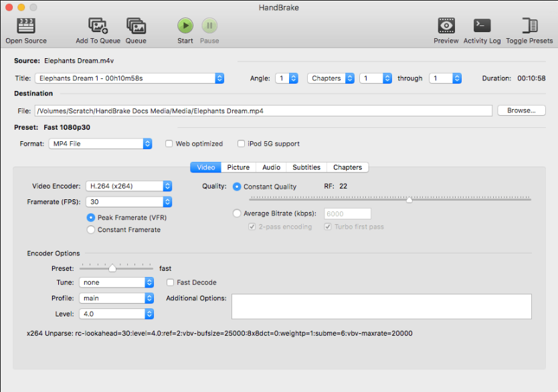Click the Pause encode icon
This screenshot has height=392, width=558.
[x=209, y=26]
